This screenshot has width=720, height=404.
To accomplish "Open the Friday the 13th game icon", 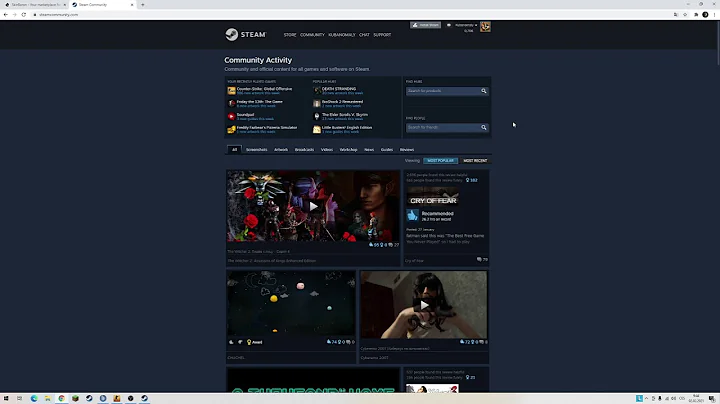I will coord(231,103).
